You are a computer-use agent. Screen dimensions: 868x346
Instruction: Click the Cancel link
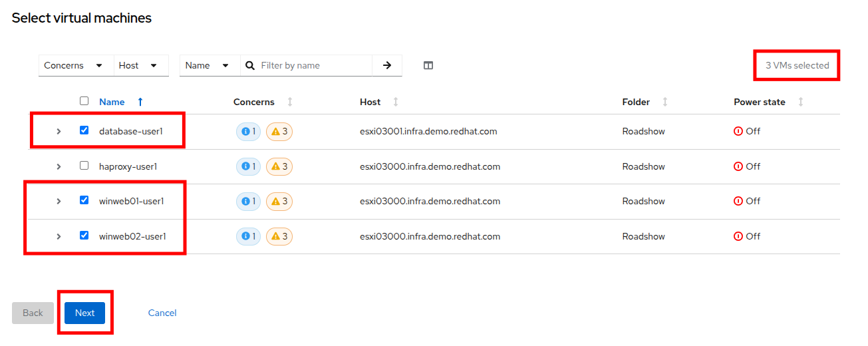[x=162, y=313]
